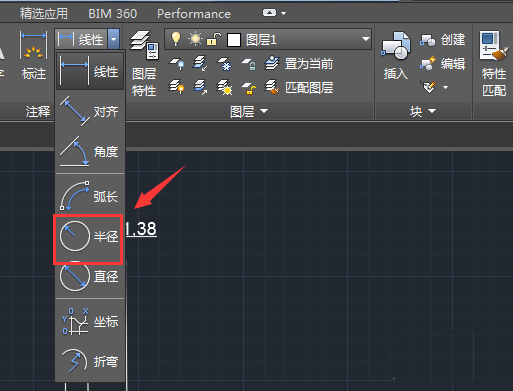Switch to the Performance tab
Viewport: 513px width, 391px height.
194,14
